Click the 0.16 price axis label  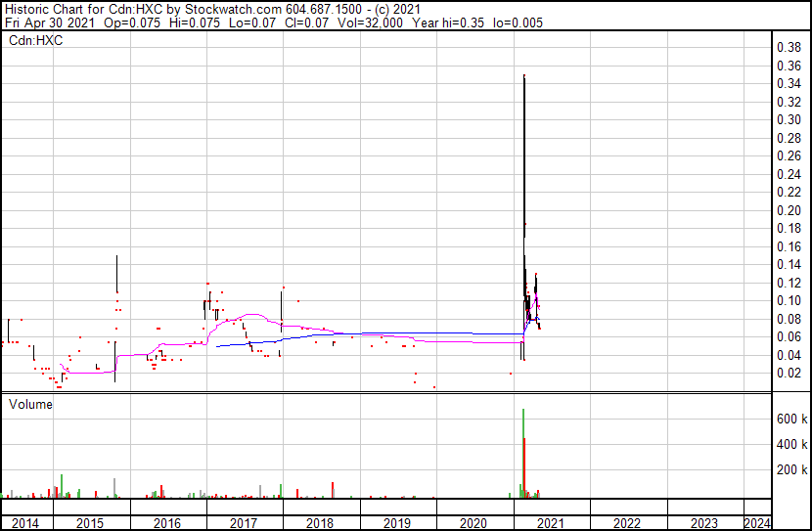(x=789, y=246)
